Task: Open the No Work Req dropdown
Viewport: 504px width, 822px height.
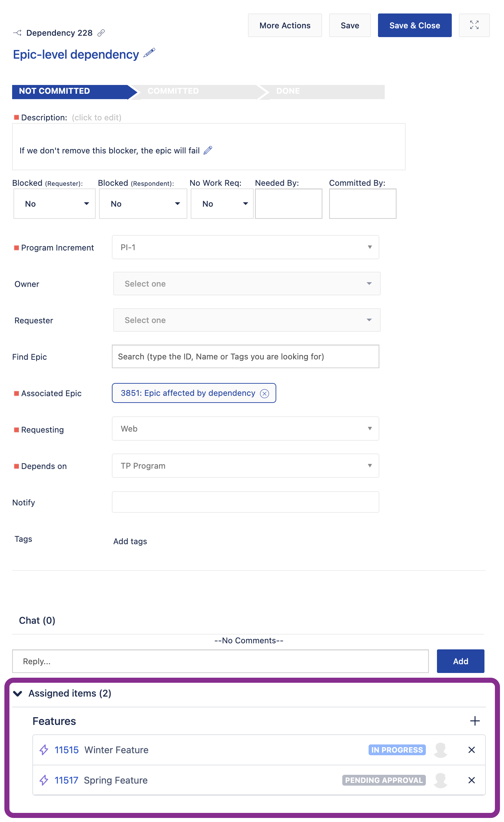Action: pyautogui.click(x=222, y=204)
